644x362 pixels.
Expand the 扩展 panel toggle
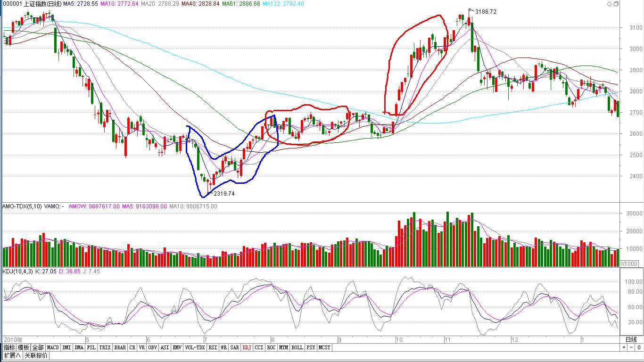(x=12, y=355)
